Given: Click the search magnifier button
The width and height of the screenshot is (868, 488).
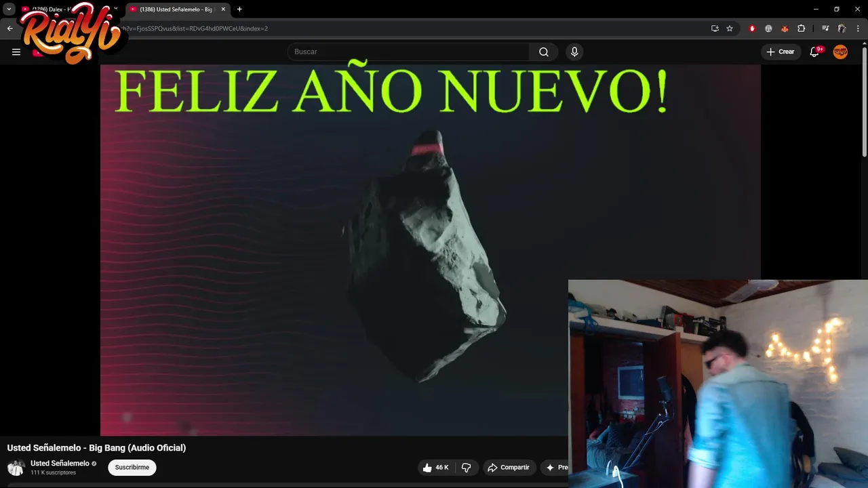Looking at the screenshot, I should click(x=544, y=52).
